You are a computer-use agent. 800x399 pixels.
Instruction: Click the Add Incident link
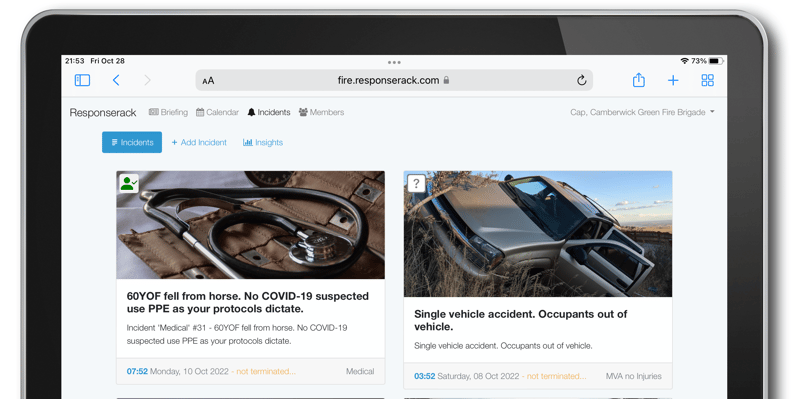coord(199,142)
